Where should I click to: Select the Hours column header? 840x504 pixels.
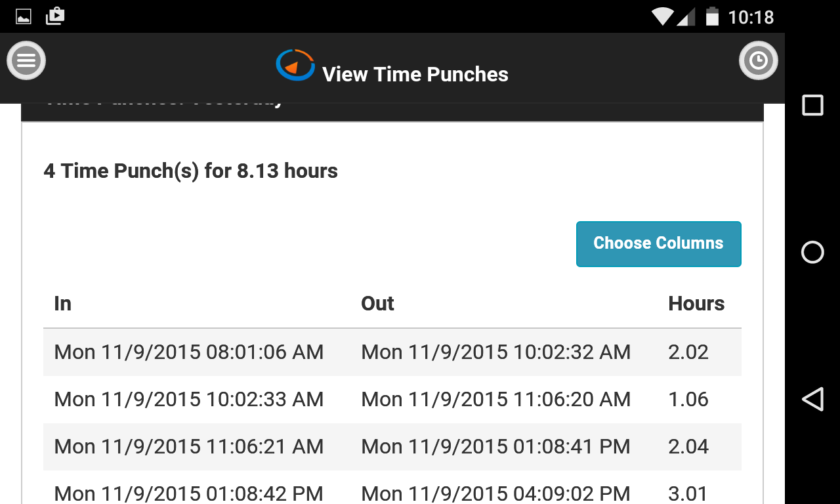[696, 303]
